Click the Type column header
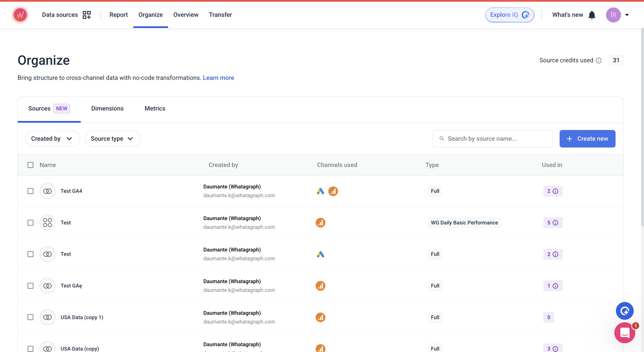The width and height of the screenshot is (644, 352). [432, 165]
